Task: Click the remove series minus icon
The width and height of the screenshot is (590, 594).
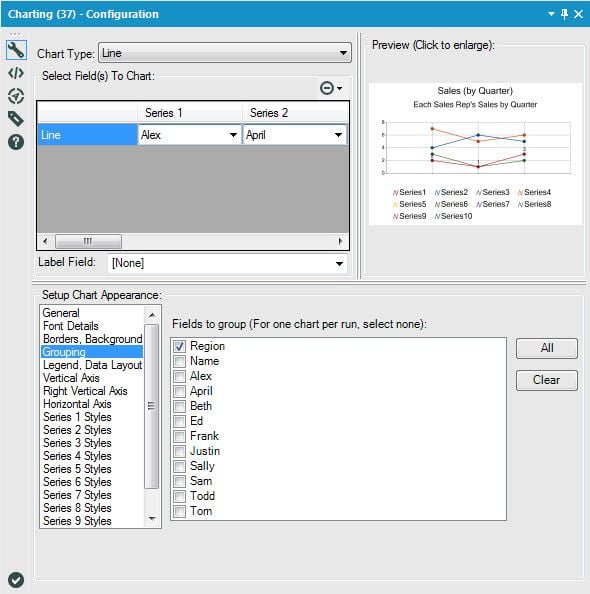Action: click(327, 88)
